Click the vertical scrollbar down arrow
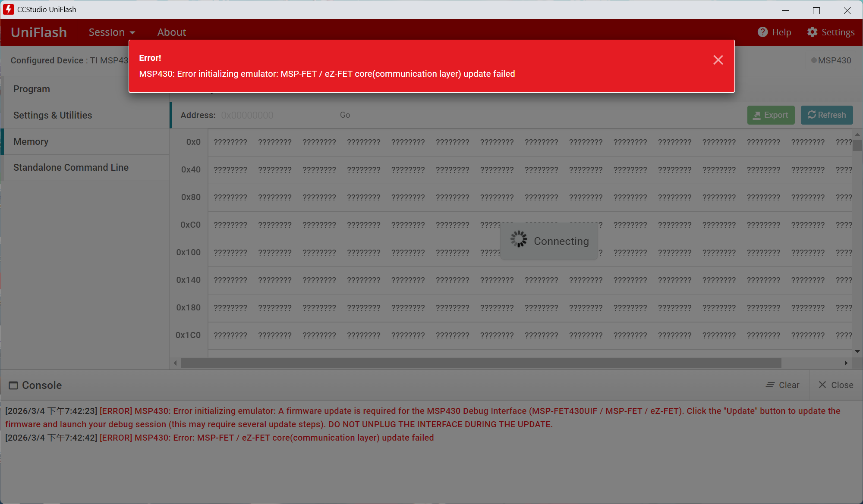The height and width of the screenshot is (504, 863). pos(857,351)
